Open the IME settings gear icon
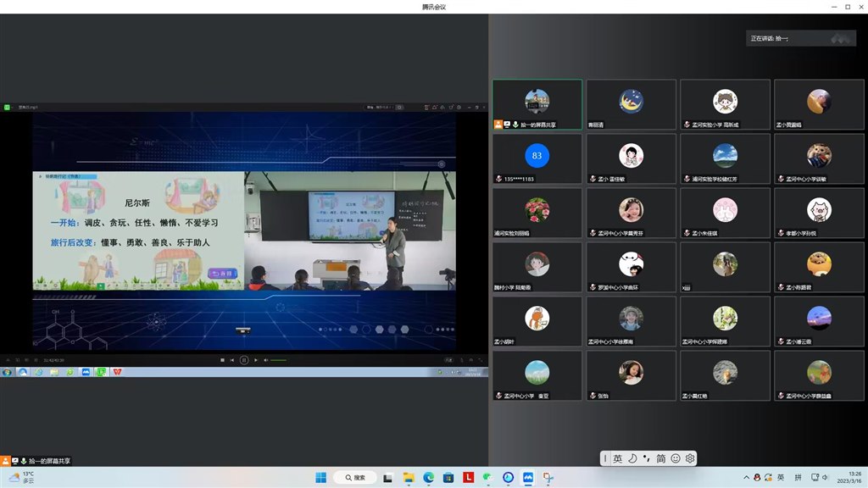This screenshot has height=488, width=868. [x=690, y=458]
